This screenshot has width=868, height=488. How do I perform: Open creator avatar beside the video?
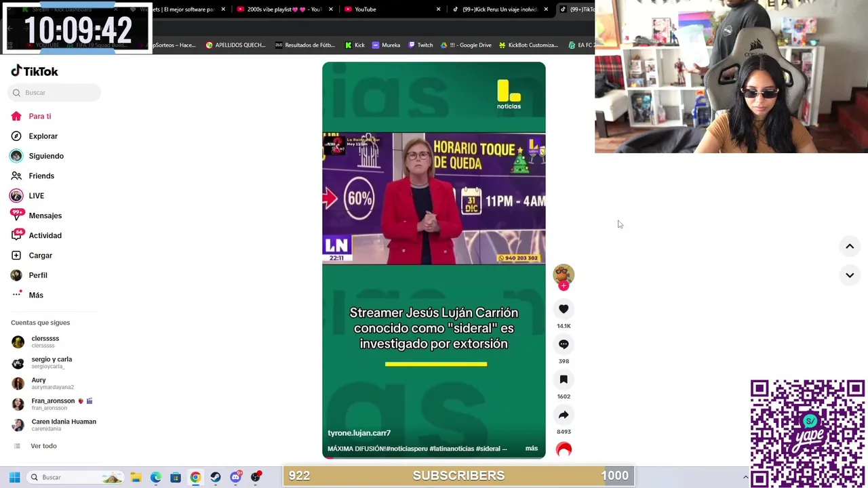(x=564, y=274)
